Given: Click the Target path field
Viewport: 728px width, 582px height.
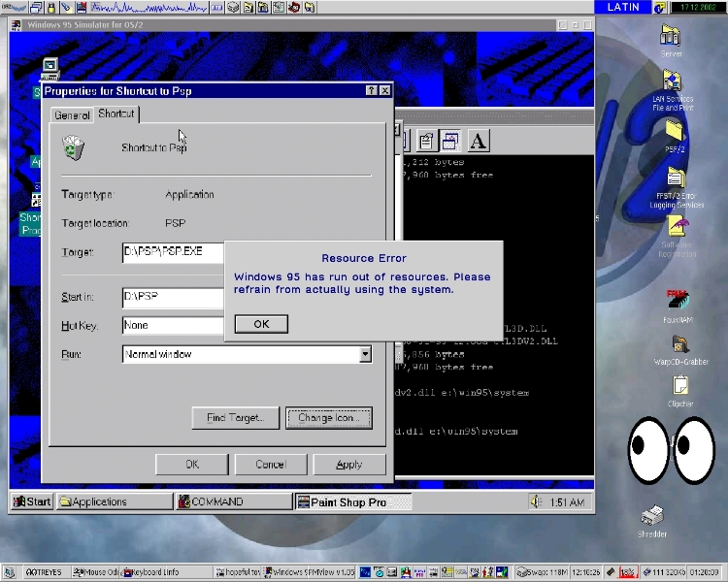Looking at the screenshot, I should tap(174, 252).
